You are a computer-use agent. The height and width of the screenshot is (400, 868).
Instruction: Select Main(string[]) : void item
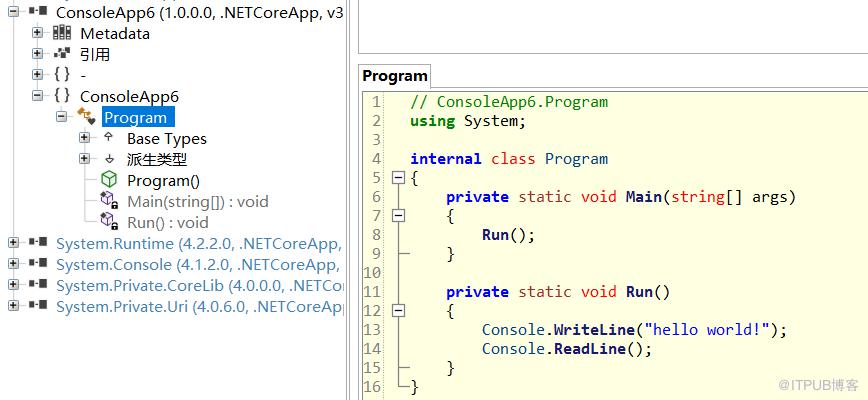(198, 202)
